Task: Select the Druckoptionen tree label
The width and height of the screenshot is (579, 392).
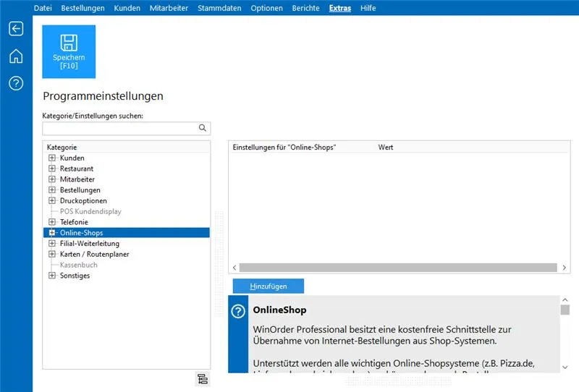Action: [x=83, y=201]
